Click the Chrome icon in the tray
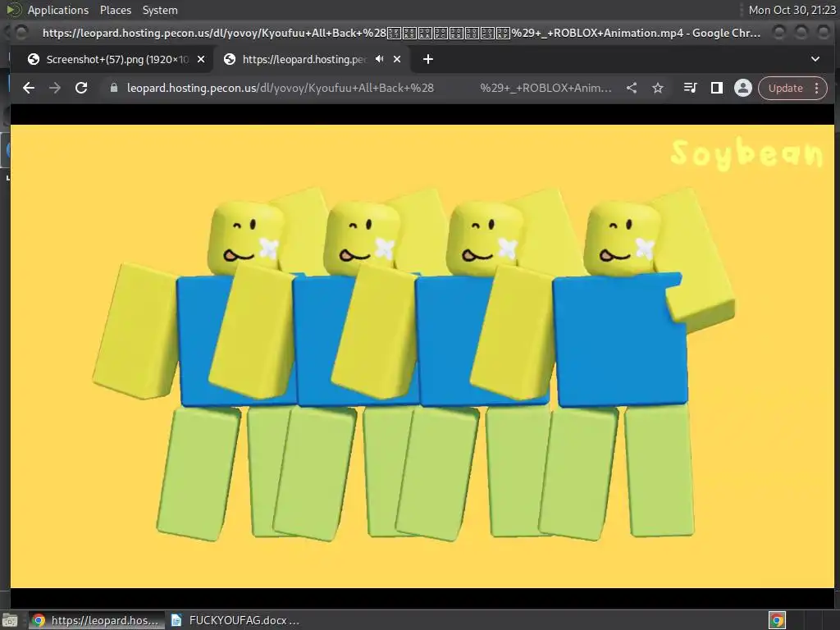The height and width of the screenshot is (630, 840). 777,620
